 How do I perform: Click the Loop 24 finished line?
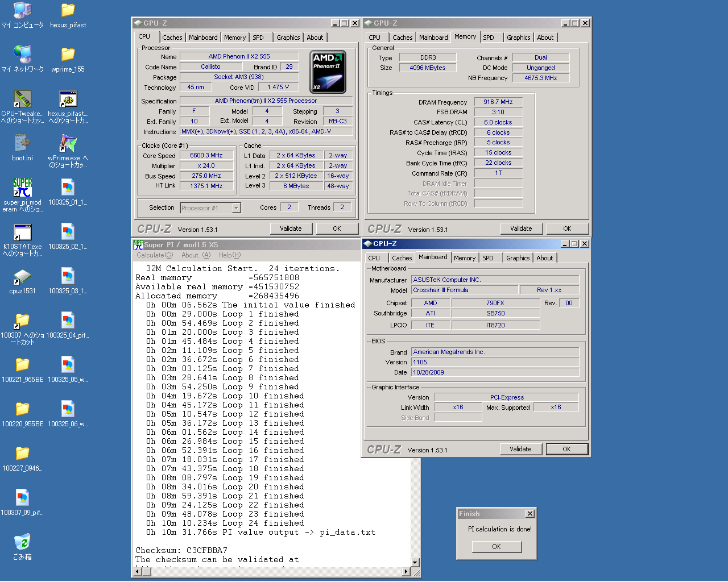(225, 523)
